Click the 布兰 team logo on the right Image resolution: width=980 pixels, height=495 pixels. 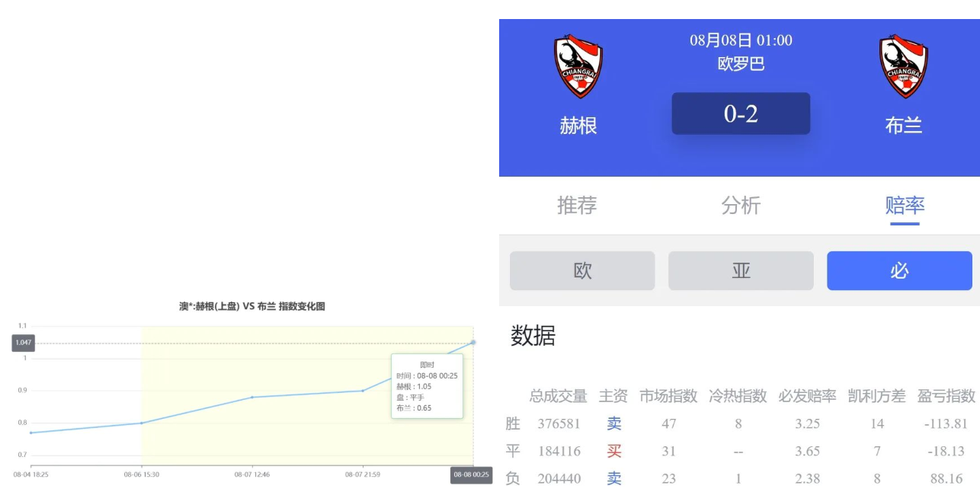tap(903, 66)
